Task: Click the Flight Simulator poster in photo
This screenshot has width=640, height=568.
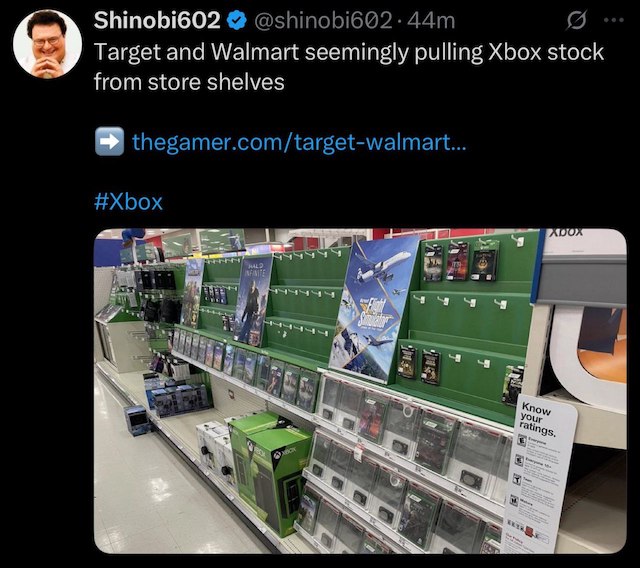Action: tap(373, 309)
